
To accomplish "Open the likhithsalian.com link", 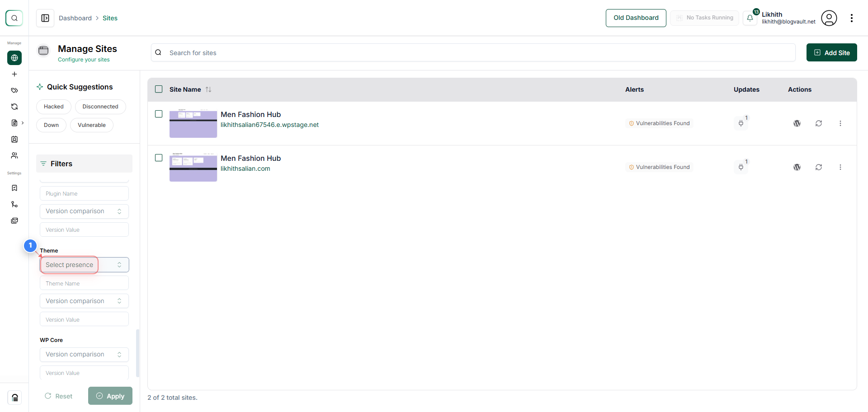I will click(245, 169).
